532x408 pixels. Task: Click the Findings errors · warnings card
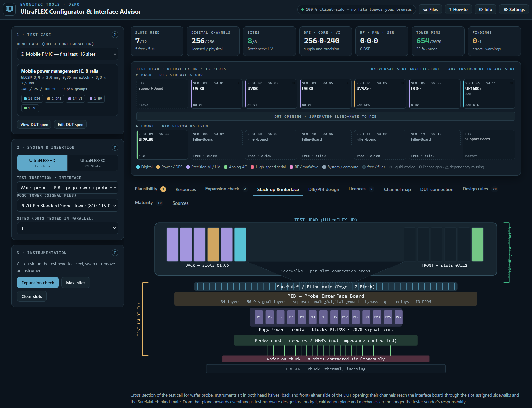point(494,41)
